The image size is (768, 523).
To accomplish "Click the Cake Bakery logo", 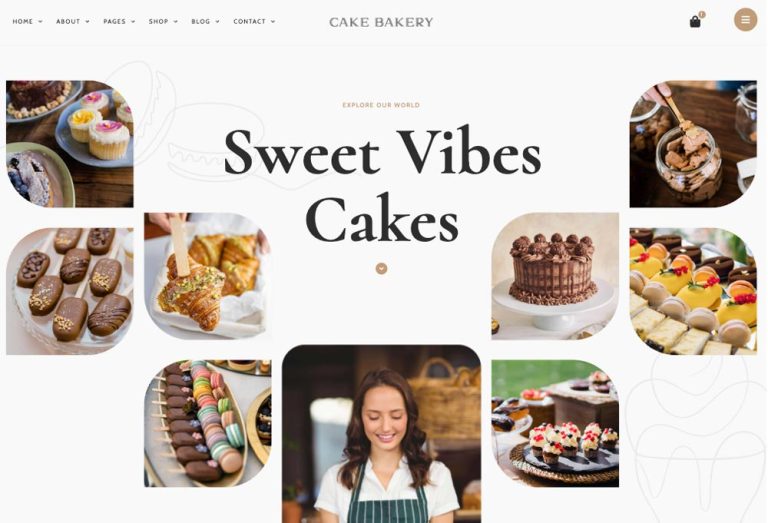I will pyautogui.click(x=381, y=22).
